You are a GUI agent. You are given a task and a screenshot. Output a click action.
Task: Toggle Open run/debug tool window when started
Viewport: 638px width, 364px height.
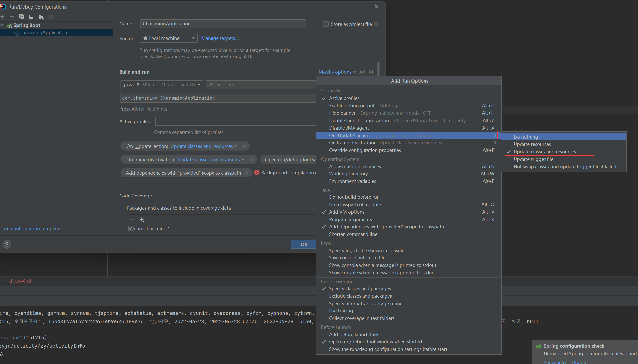(x=409, y=342)
